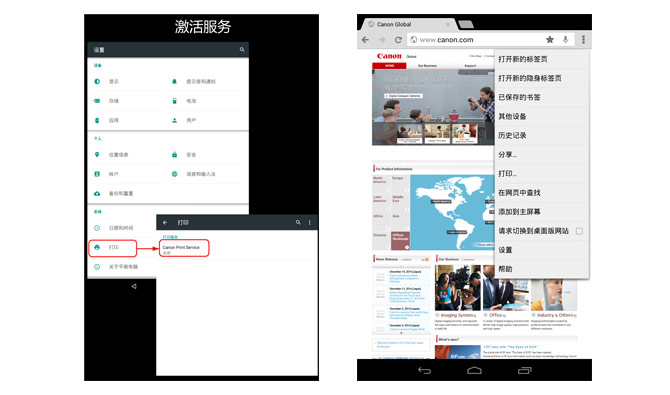Image resolution: width=670 pixels, height=395 pixels.
Task: Choose 打开新的隐身标签页 from Chrome menu
Action: click(x=541, y=78)
